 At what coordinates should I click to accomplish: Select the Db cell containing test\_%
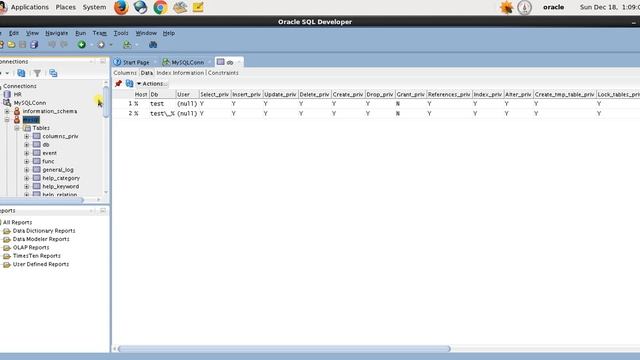pyautogui.click(x=162, y=113)
